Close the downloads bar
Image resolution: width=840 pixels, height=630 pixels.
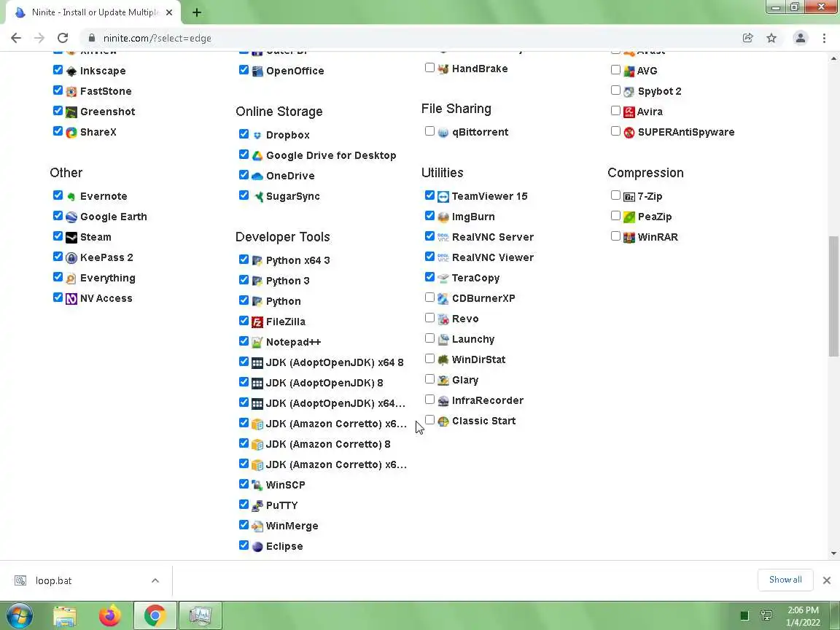click(x=827, y=580)
